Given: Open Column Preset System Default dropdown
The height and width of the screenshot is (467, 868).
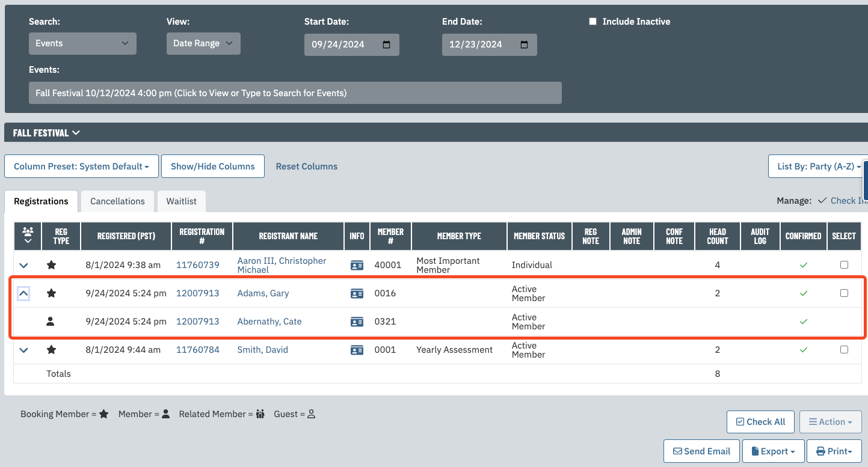Looking at the screenshot, I should point(81,166).
